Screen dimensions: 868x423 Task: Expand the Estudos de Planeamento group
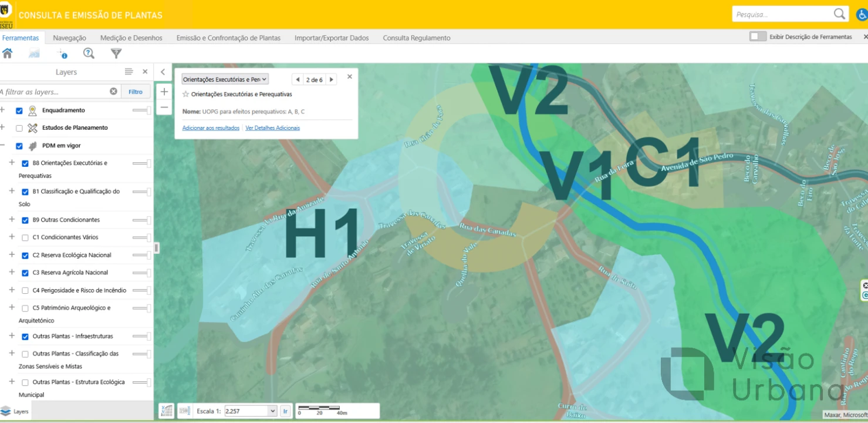2,127
